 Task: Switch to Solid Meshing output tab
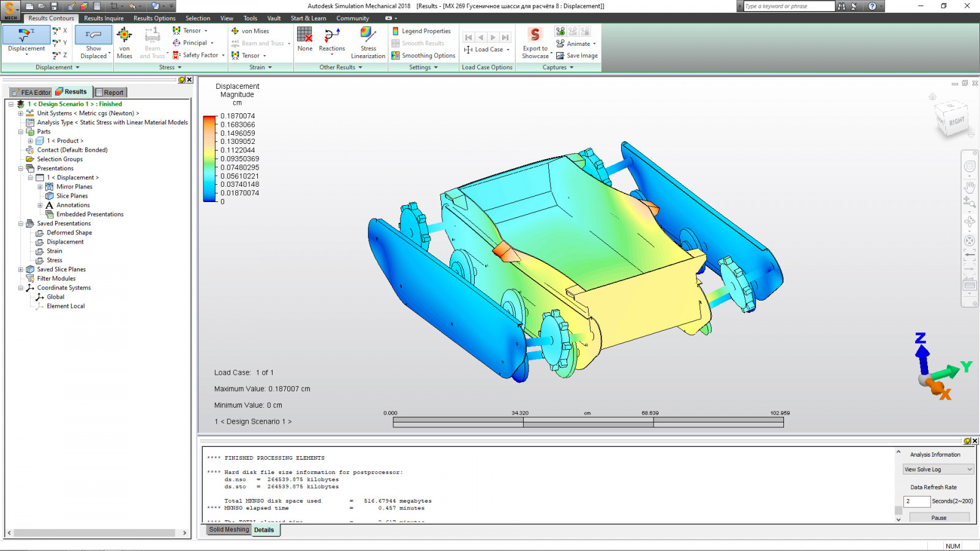pos(229,530)
